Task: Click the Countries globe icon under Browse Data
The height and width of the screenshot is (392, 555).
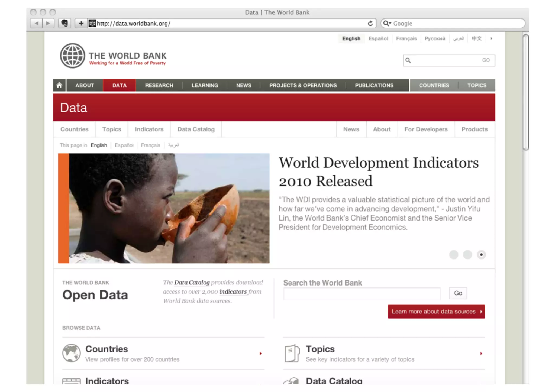Action: [71, 353]
